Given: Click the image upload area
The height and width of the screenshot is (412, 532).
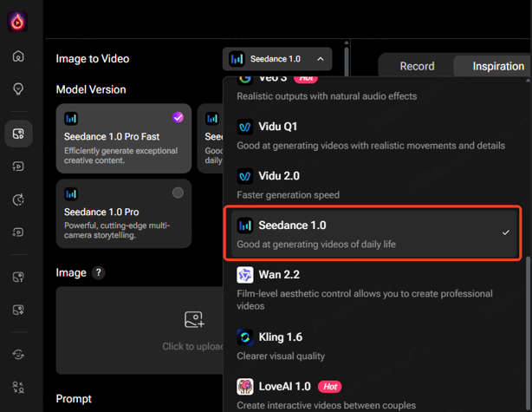Looking at the screenshot, I should coord(139,330).
